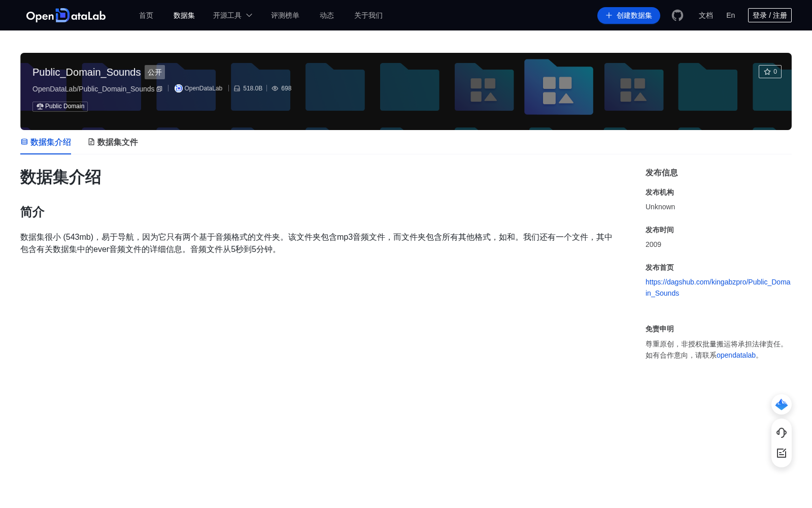Screen dimensions: 812x508
Task: Click the floating blue bird assistant icon
Action: [x=782, y=404]
